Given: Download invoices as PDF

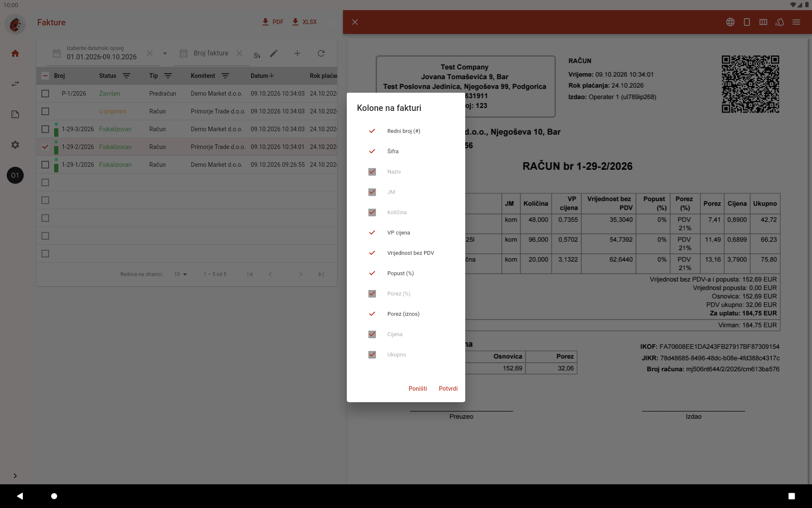Looking at the screenshot, I should pos(273,22).
